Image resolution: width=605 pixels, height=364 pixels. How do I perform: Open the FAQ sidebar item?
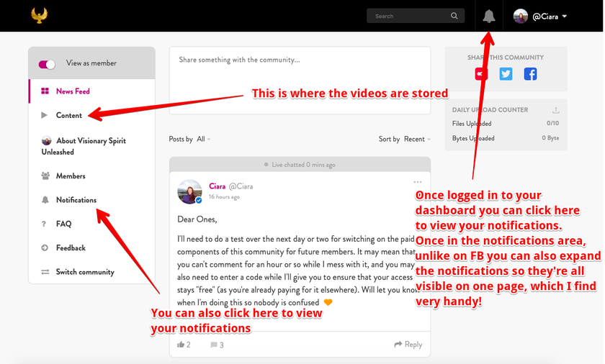(x=92, y=224)
